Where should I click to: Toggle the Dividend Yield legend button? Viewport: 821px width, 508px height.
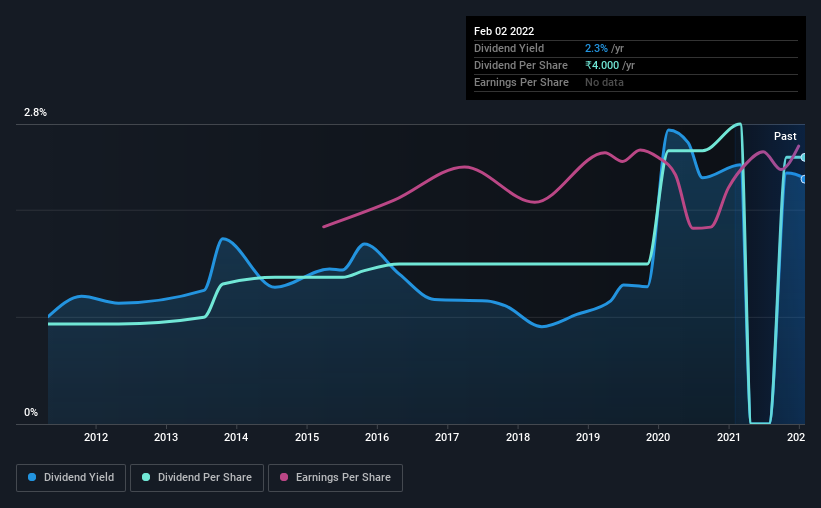71,478
